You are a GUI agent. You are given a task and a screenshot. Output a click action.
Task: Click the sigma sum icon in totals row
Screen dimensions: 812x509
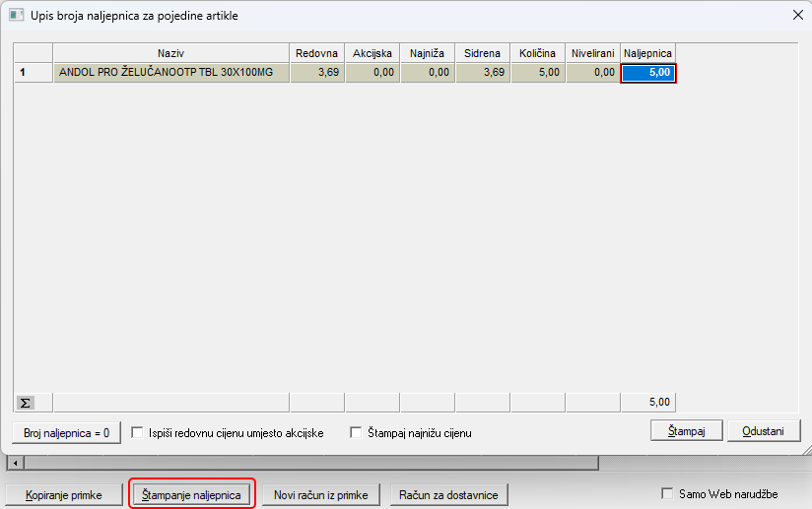point(26,403)
